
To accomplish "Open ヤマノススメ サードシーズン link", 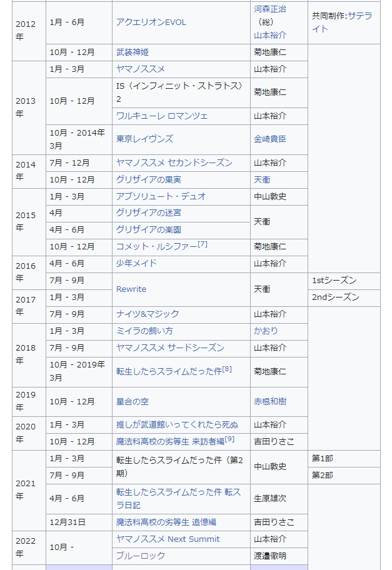I will pos(170,348).
